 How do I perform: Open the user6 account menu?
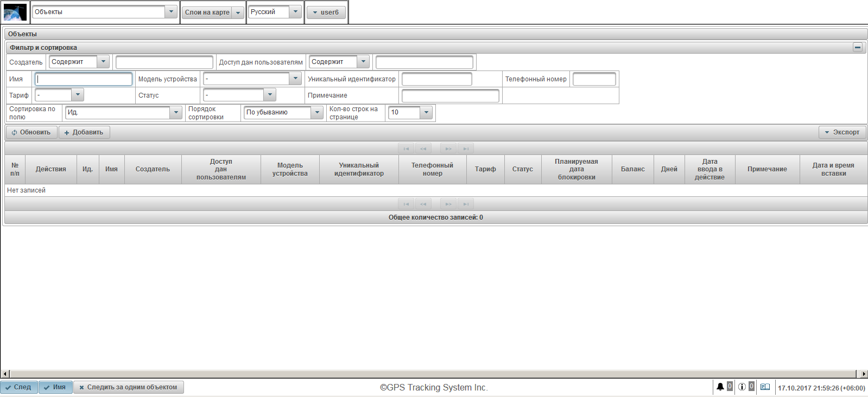[326, 12]
